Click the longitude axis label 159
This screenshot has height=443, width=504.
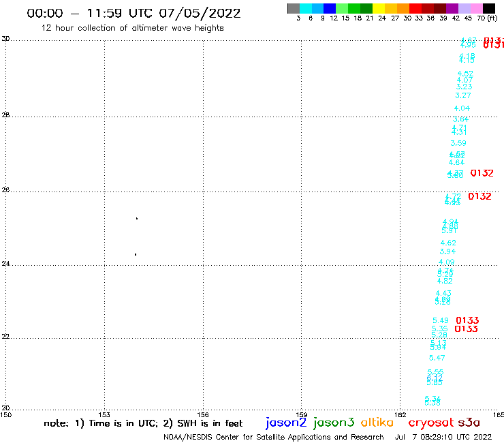[x=302, y=414]
